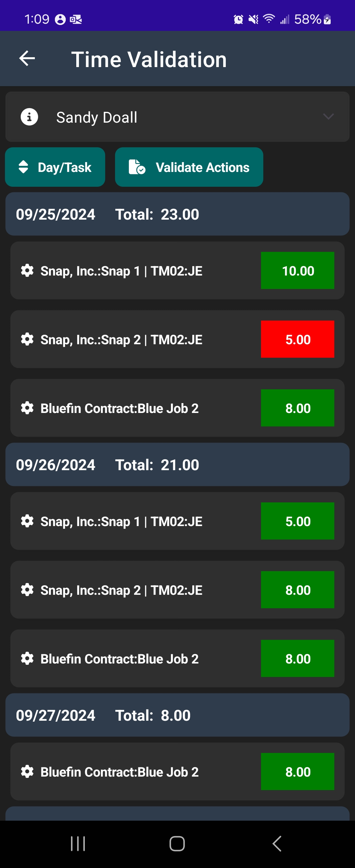This screenshot has height=868, width=355.
Task: Tap the green 10.00 hours box
Action: (297, 271)
